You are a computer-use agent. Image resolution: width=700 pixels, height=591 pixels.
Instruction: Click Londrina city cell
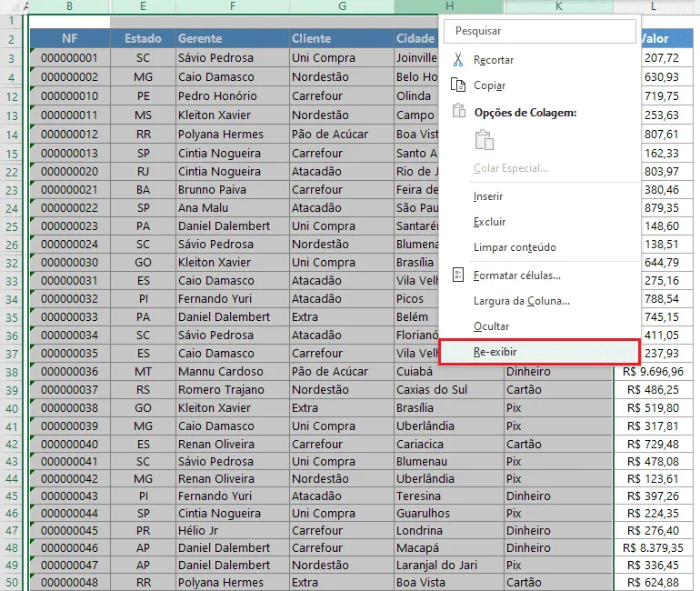449,530
